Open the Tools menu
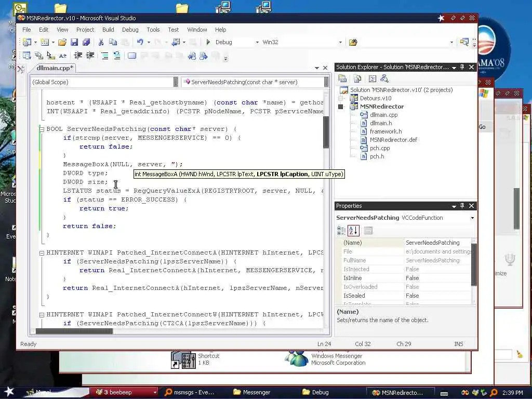 coord(153,30)
